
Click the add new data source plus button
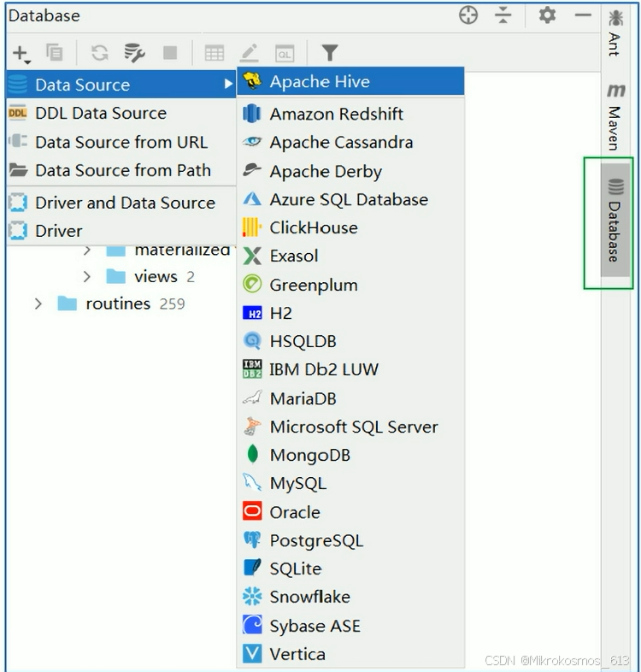click(x=21, y=54)
